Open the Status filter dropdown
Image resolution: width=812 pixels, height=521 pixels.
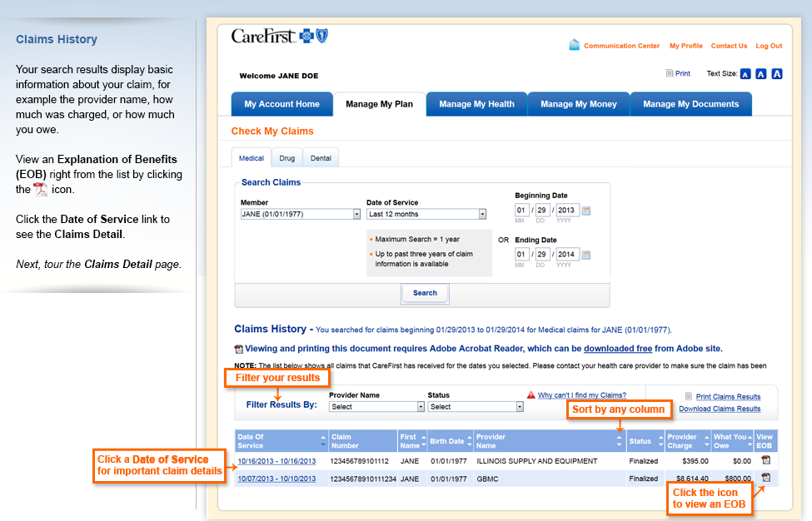pos(476,407)
